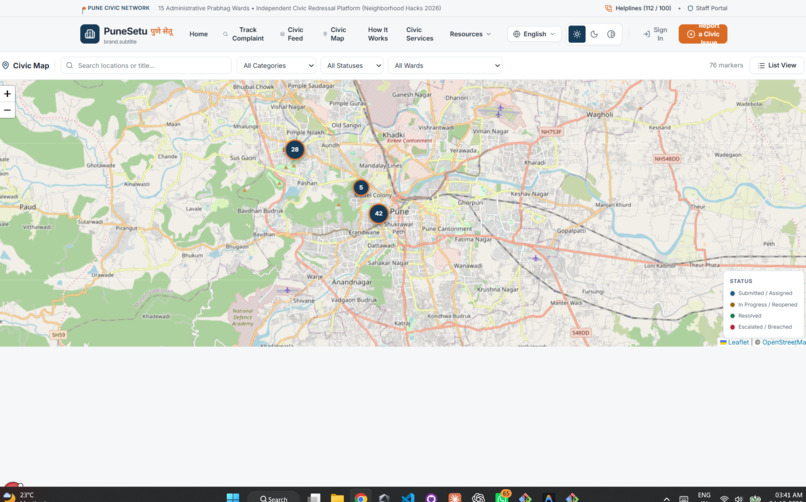Click In Progress / Reopened legend dot
Image resolution: width=806 pixels, height=502 pixels.
click(x=732, y=305)
